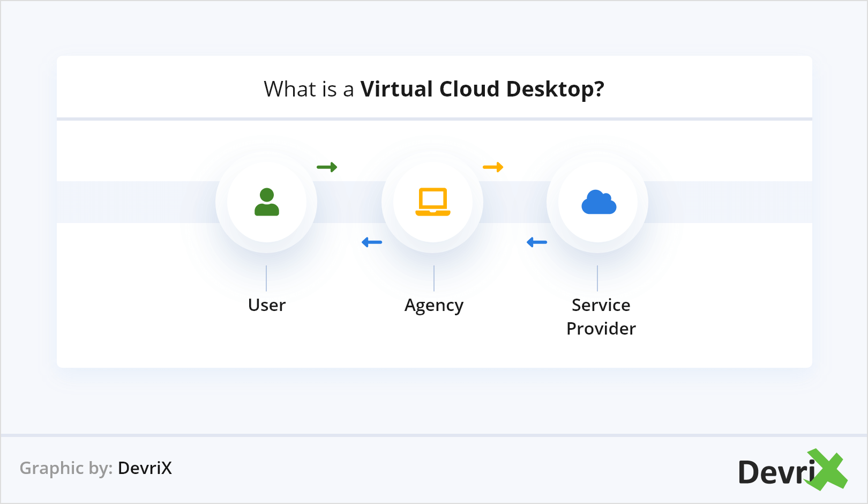The height and width of the screenshot is (504, 868).
Task: Click the green arrow pointing toward Agency
Action: tap(327, 167)
